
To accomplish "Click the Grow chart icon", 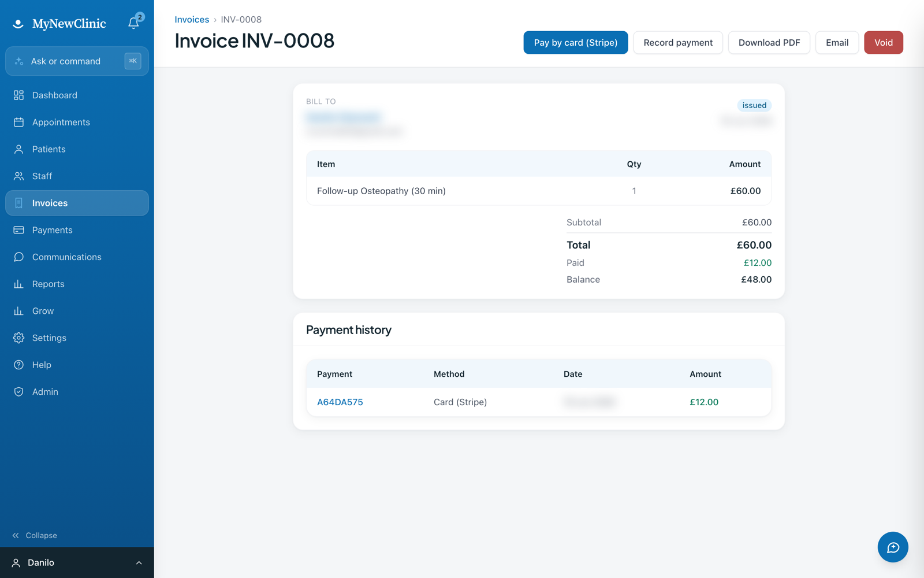I will [x=18, y=311].
